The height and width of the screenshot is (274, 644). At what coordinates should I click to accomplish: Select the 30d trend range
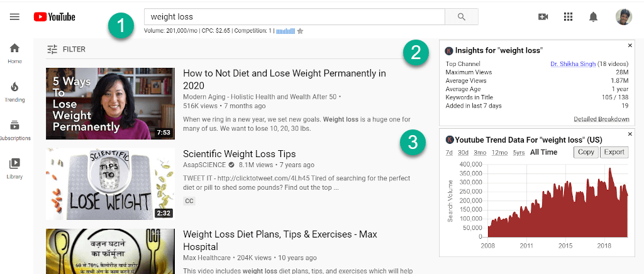click(464, 152)
